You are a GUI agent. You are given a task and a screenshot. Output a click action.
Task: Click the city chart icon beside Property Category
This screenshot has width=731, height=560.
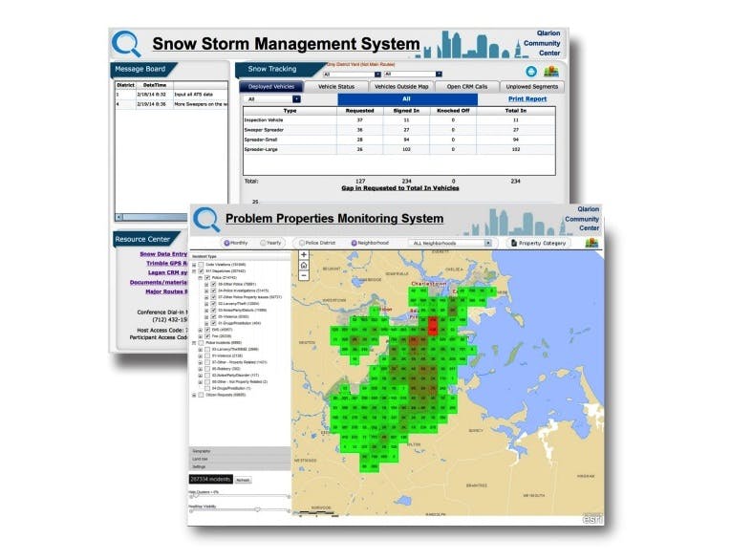[591, 243]
